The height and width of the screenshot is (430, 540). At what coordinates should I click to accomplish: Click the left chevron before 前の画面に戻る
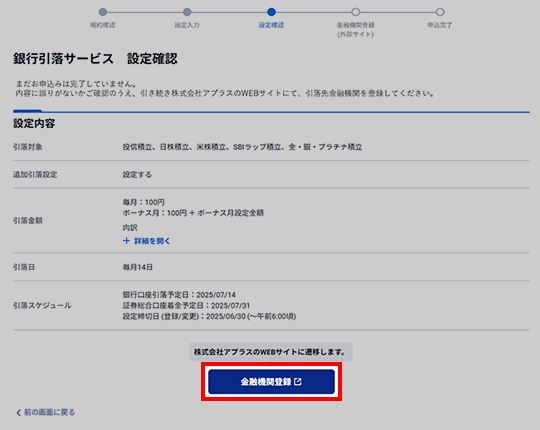[x=19, y=412]
